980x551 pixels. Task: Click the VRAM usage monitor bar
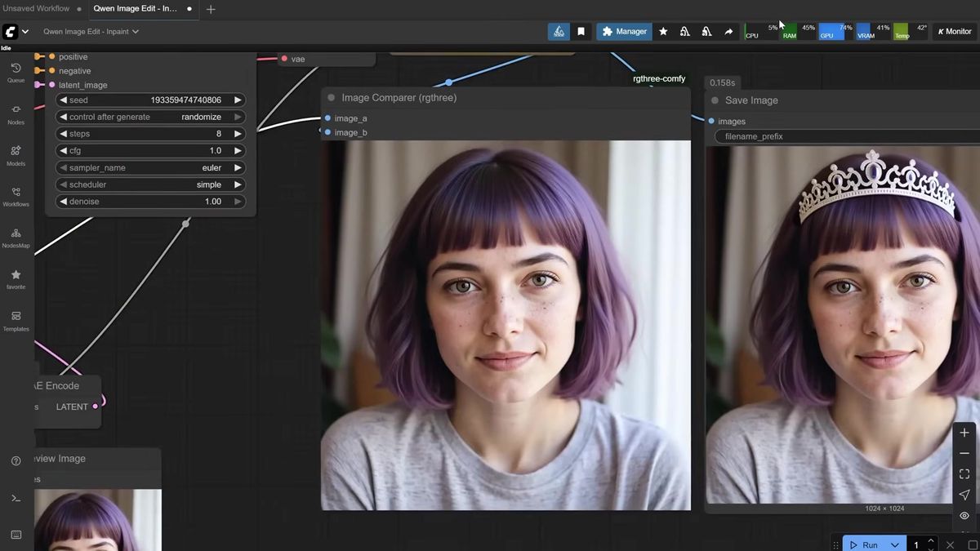coord(873,31)
